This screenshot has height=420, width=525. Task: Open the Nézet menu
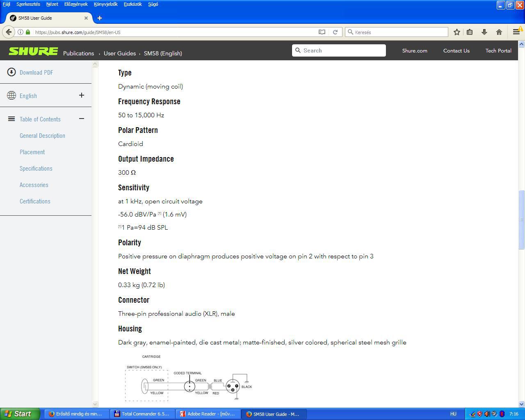coord(52,4)
